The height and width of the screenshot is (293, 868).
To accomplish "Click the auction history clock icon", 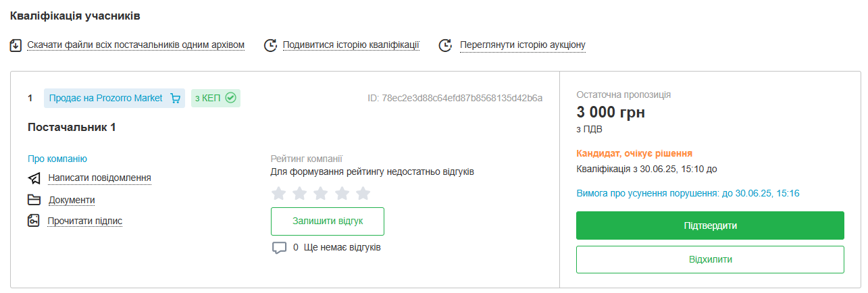I will [x=445, y=45].
